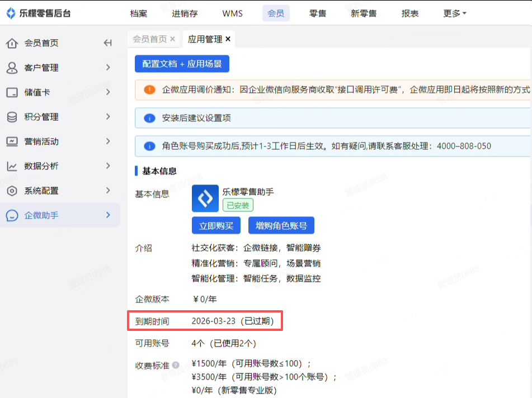The width and height of the screenshot is (532, 398).
Task: Click the orange warning icon in notice
Action: tap(149, 90)
